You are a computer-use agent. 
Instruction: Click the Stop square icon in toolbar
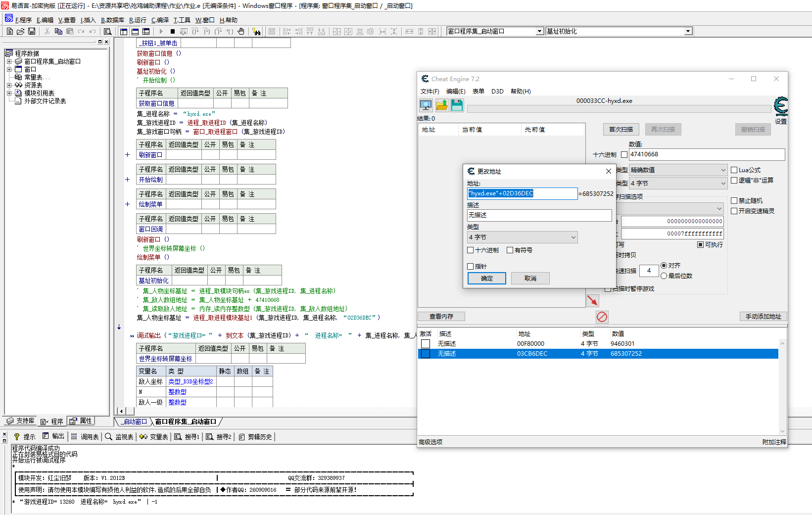pos(172,31)
